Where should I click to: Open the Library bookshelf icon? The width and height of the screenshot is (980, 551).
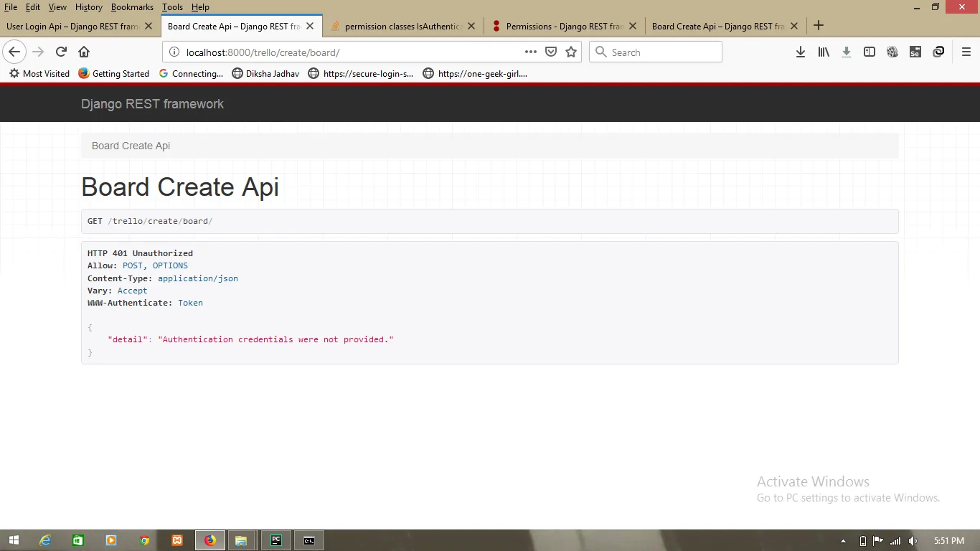click(x=824, y=52)
